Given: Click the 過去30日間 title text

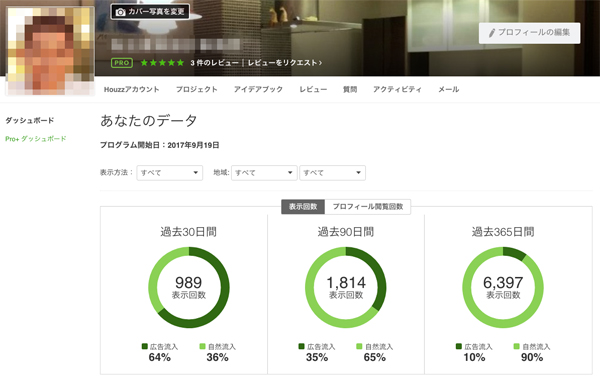Looking at the screenshot, I should point(189,232).
